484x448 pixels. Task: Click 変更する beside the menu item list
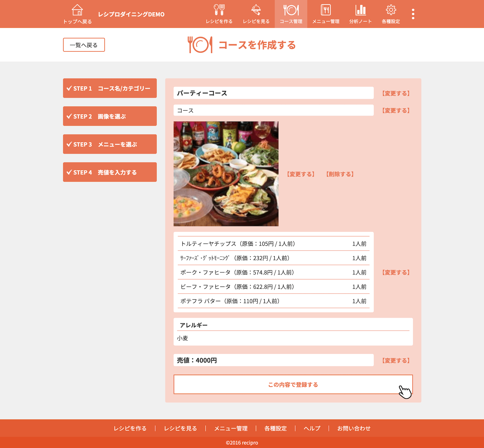(x=396, y=272)
